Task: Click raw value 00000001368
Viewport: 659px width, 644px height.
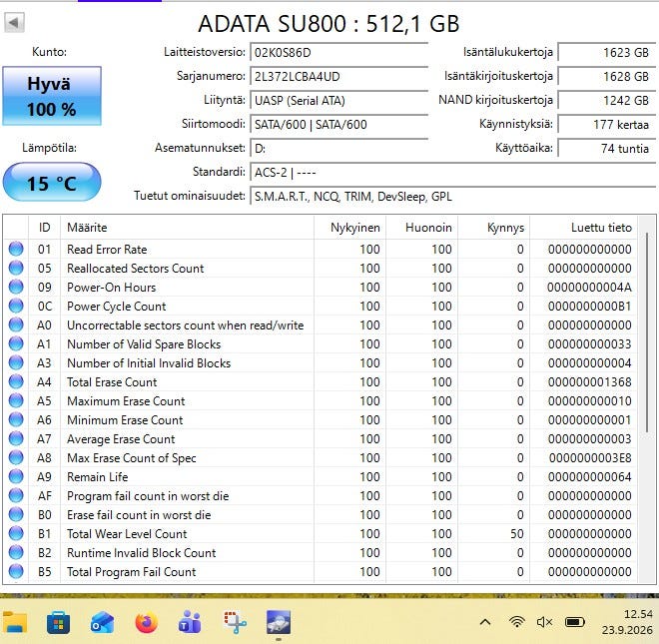Action: pos(589,382)
